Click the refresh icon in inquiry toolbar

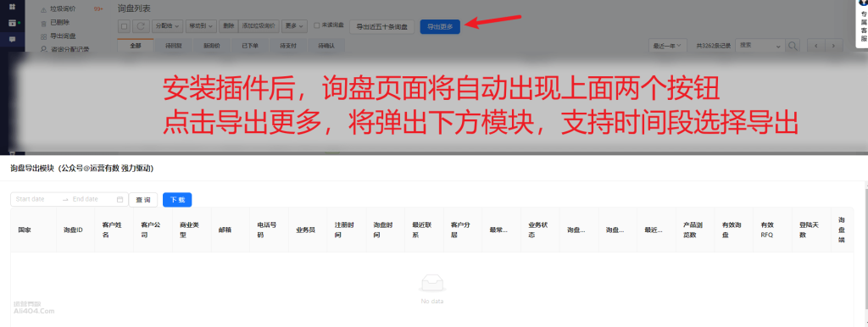coord(141,26)
